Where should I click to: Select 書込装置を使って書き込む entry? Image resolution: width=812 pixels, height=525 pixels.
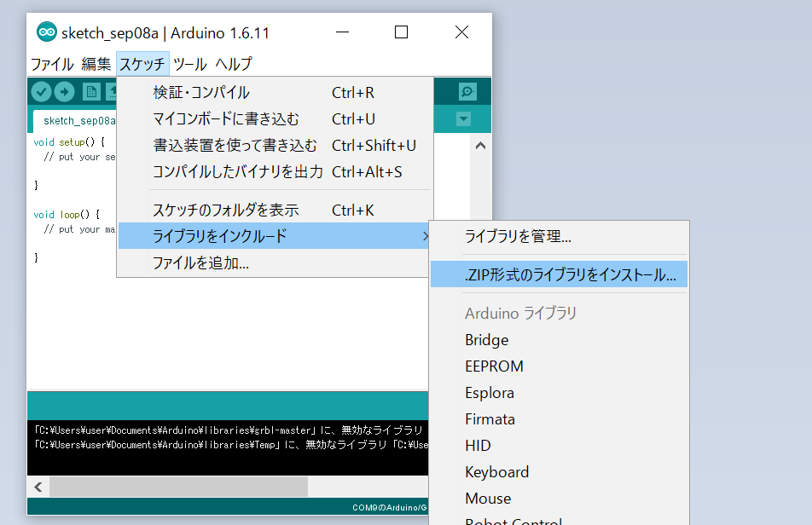point(275,146)
